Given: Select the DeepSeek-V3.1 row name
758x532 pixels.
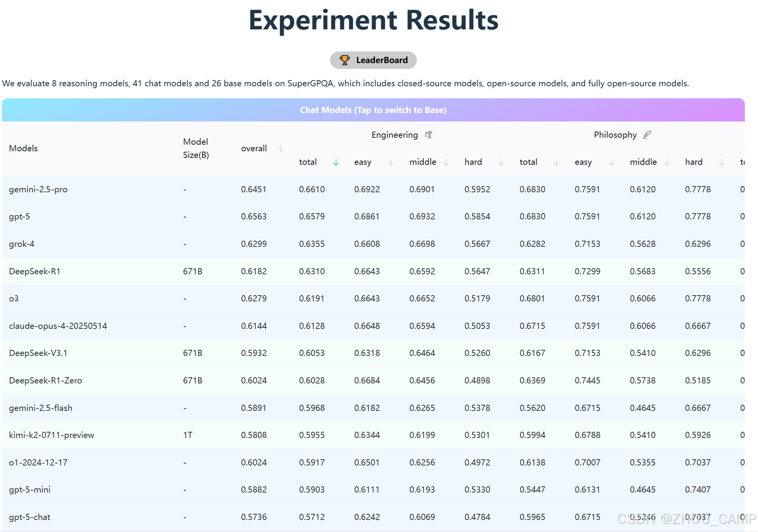Looking at the screenshot, I should click(38, 353).
